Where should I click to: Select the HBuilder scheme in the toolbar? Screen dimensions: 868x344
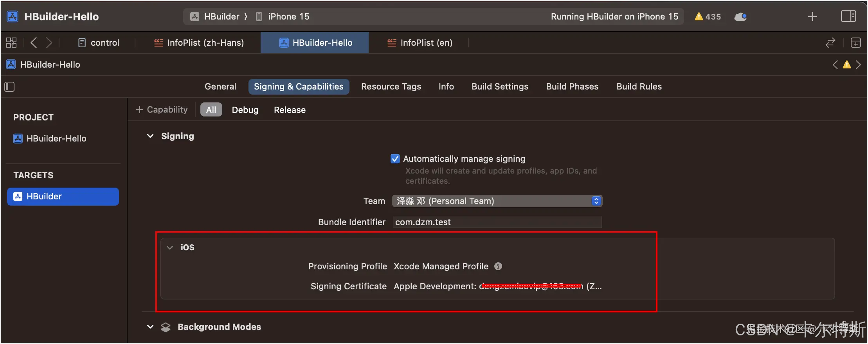click(215, 16)
